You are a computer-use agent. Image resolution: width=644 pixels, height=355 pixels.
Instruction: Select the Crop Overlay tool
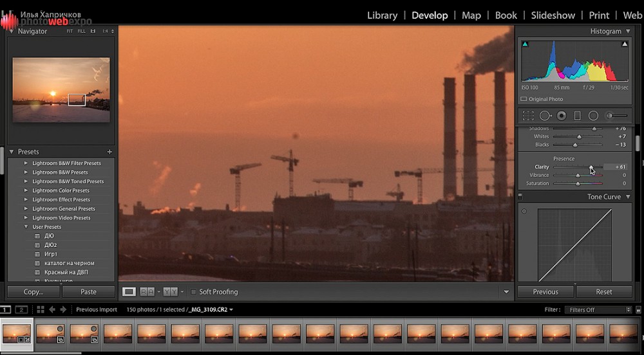(x=528, y=116)
